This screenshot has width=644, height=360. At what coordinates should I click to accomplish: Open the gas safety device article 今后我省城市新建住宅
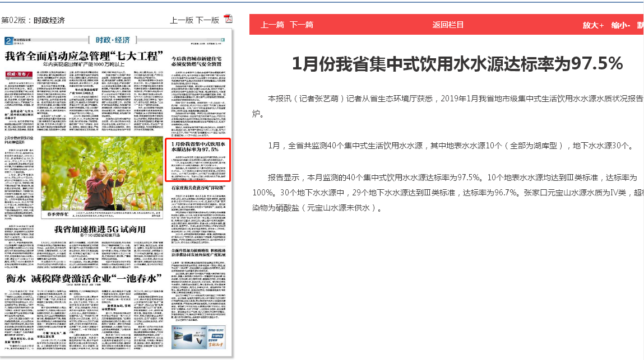[x=199, y=60]
